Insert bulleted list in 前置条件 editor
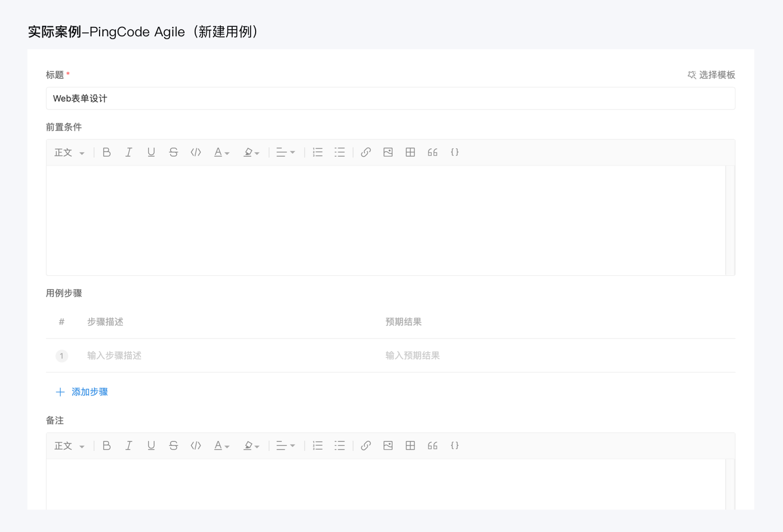Screen dimensions: 783x532 339,152
